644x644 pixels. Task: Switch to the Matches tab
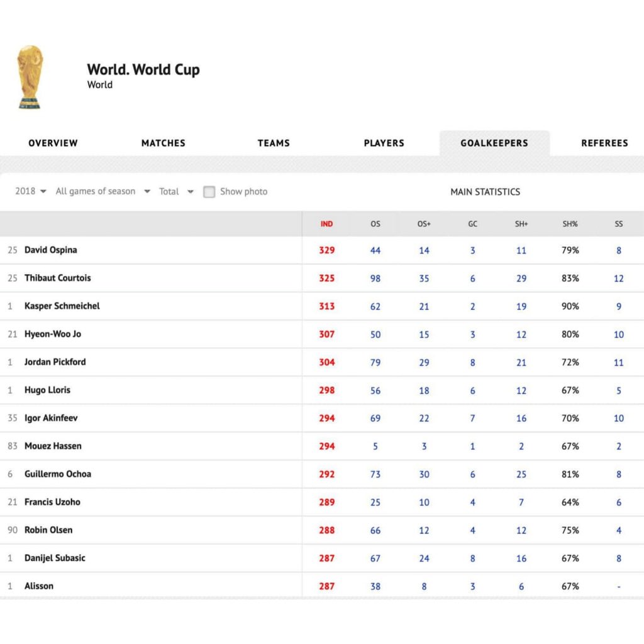coord(163,143)
